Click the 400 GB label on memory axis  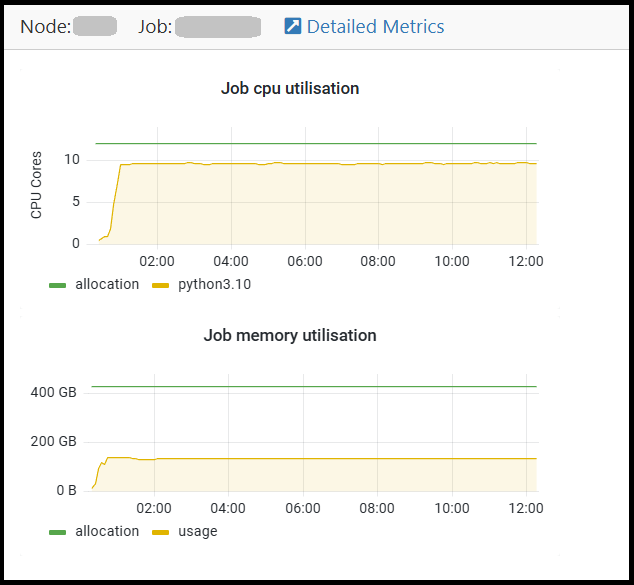(x=53, y=392)
